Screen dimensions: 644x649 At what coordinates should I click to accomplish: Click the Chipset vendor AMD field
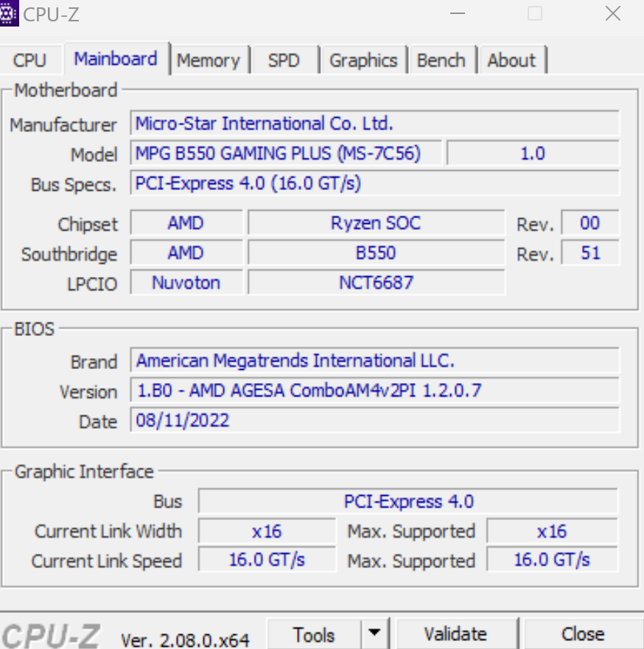(186, 223)
